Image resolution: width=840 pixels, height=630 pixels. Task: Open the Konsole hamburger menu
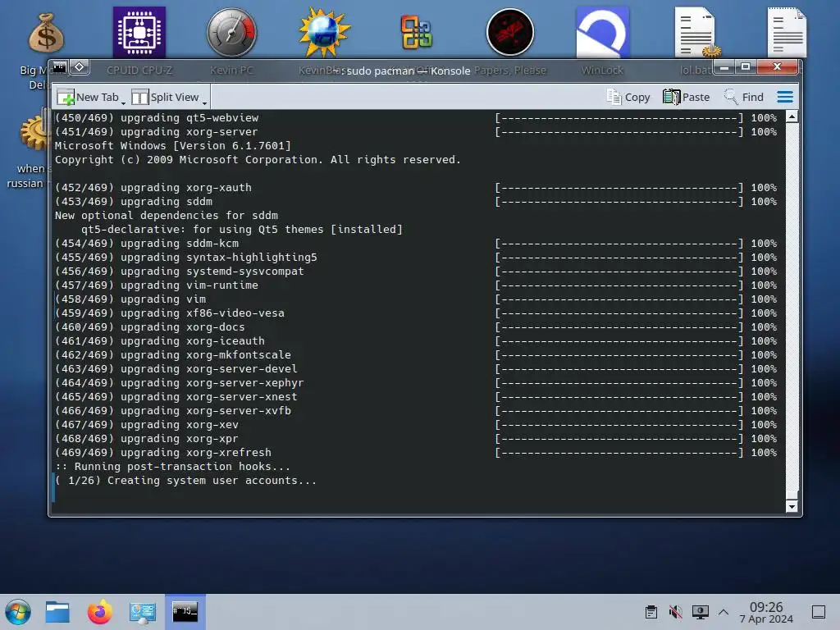(785, 97)
